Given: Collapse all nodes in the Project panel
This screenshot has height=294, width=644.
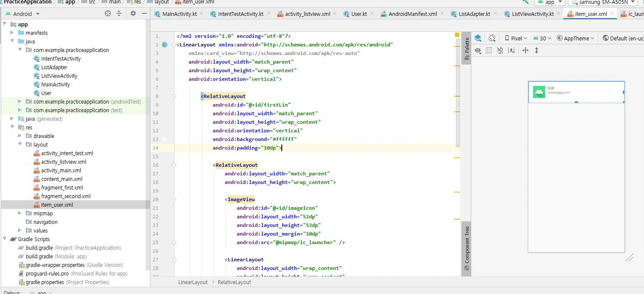Looking at the screenshot, I should tap(119, 14).
